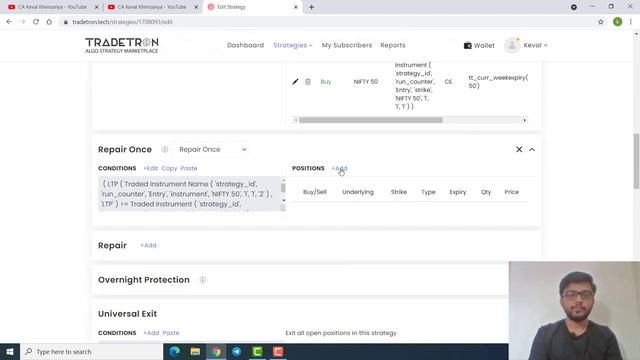
Task: Open the Windows Start menu
Action: (x=10, y=351)
